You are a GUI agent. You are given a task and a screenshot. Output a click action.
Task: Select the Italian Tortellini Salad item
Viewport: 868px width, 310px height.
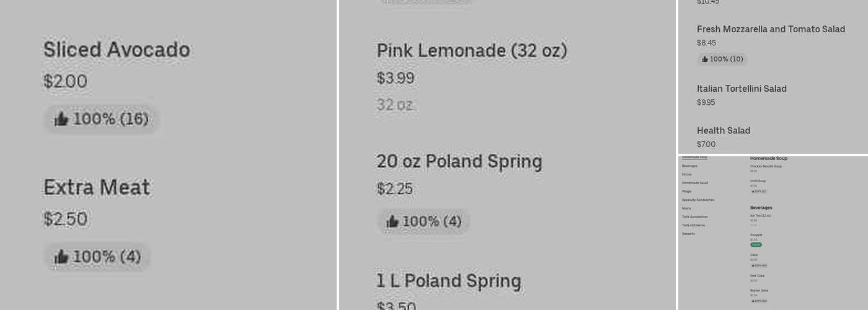click(742, 89)
